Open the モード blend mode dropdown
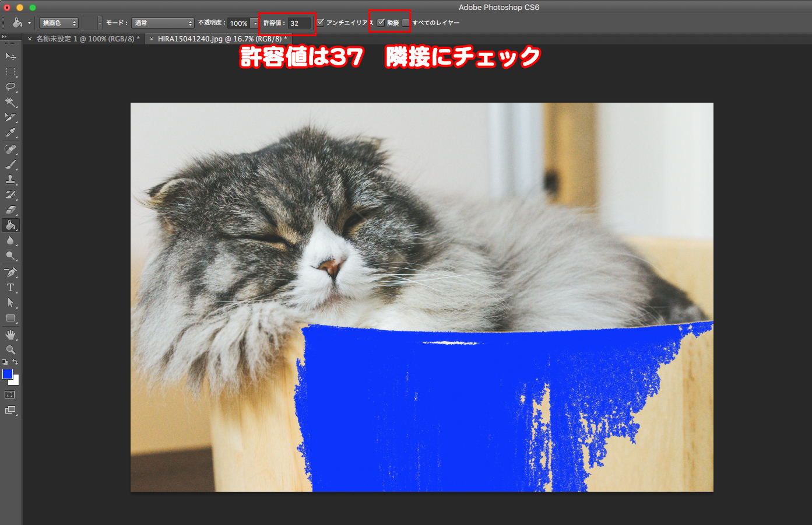 click(163, 23)
